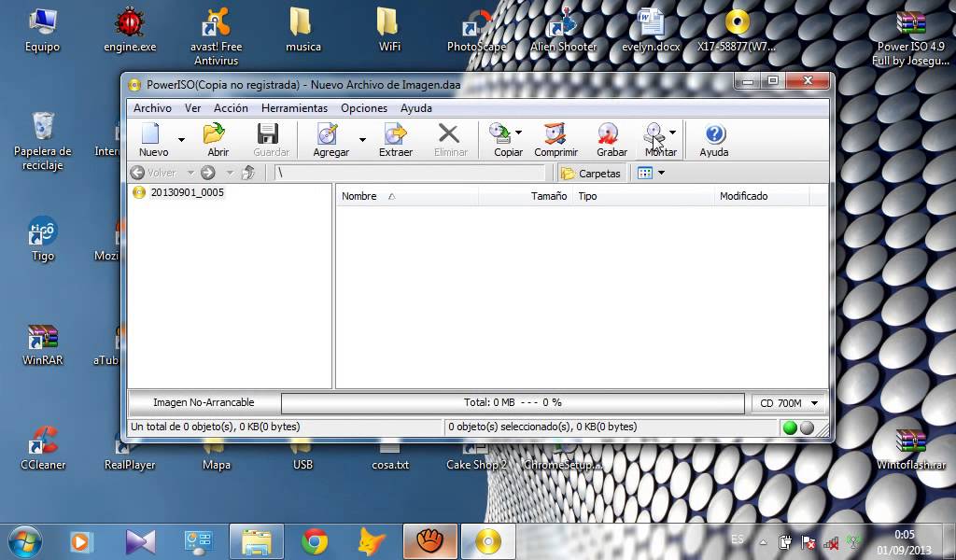Click the WinRAR desktop shortcut

pyautogui.click(x=43, y=345)
